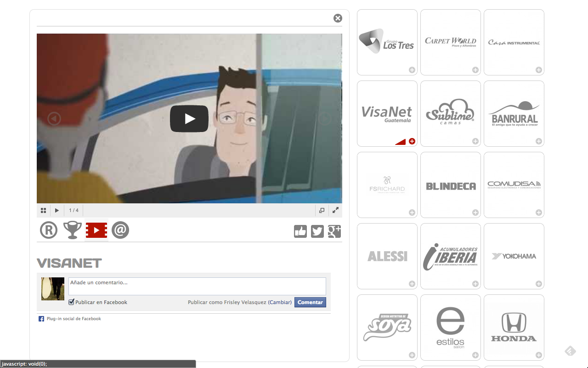Select the red video film tab
This screenshot has width=588, height=368.
(96, 230)
